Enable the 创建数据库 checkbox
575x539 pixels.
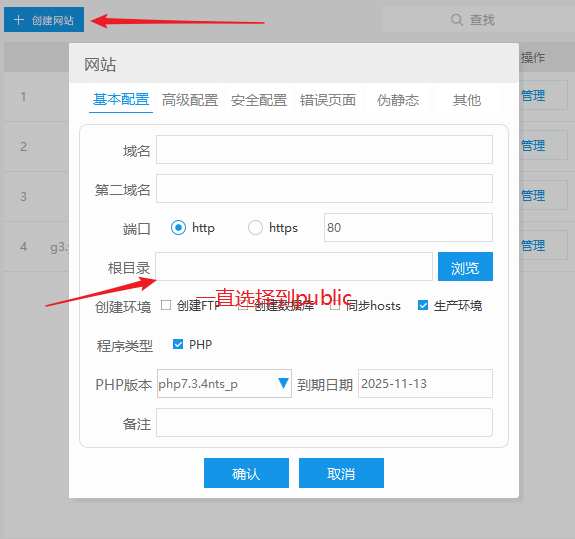tap(243, 305)
